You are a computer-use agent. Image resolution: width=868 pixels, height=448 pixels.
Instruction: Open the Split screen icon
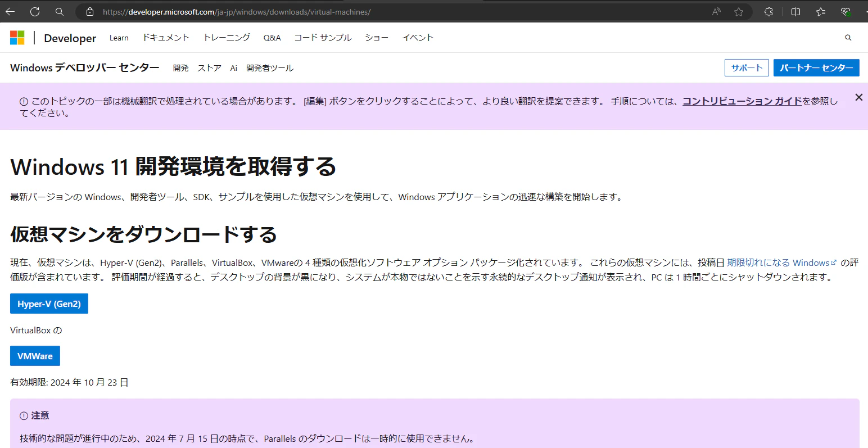pos(795,11)
